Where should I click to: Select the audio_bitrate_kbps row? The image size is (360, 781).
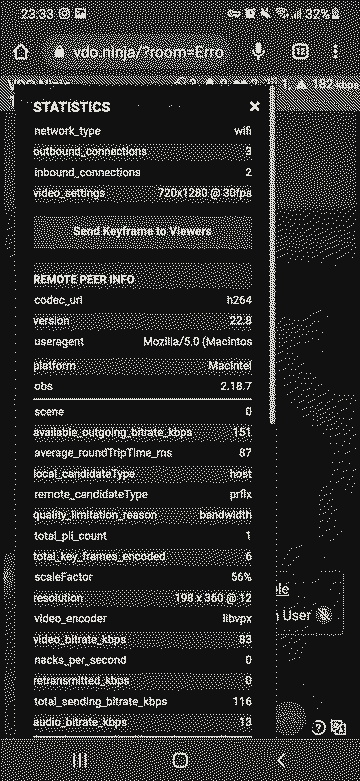point(142,722)
